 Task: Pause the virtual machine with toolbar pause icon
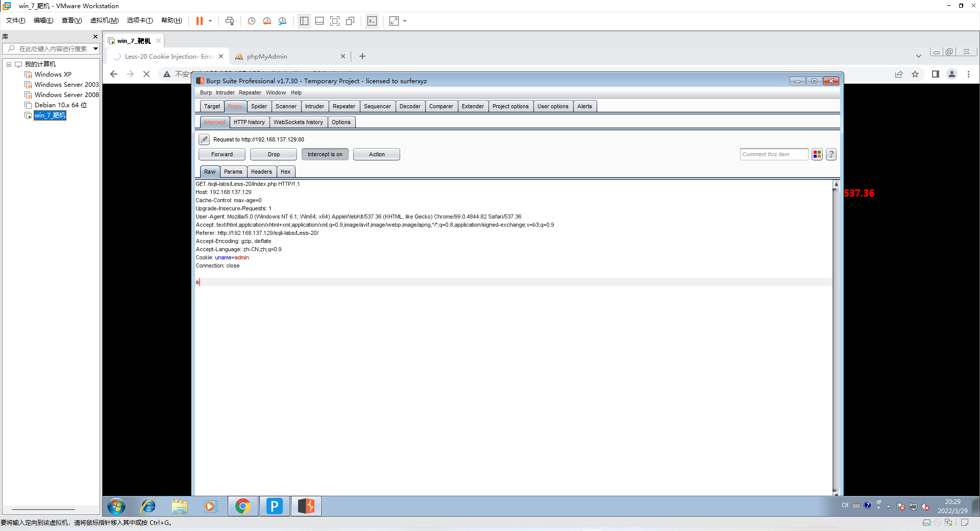pyautogui.click(x=200, y=21)
